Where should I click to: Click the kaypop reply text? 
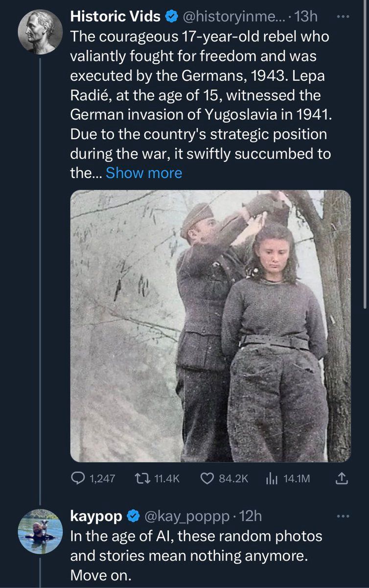coord(196,555)
